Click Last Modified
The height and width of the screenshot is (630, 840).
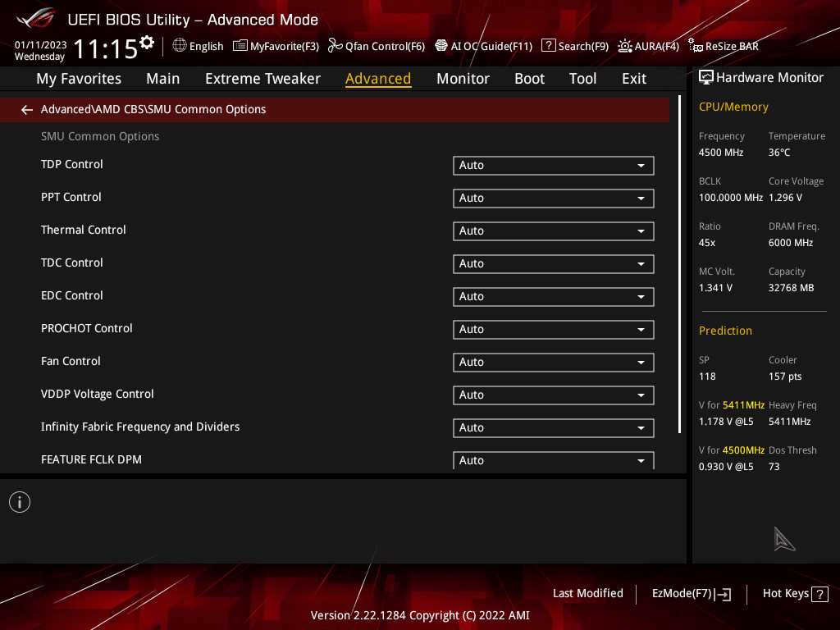pos(587,594)
